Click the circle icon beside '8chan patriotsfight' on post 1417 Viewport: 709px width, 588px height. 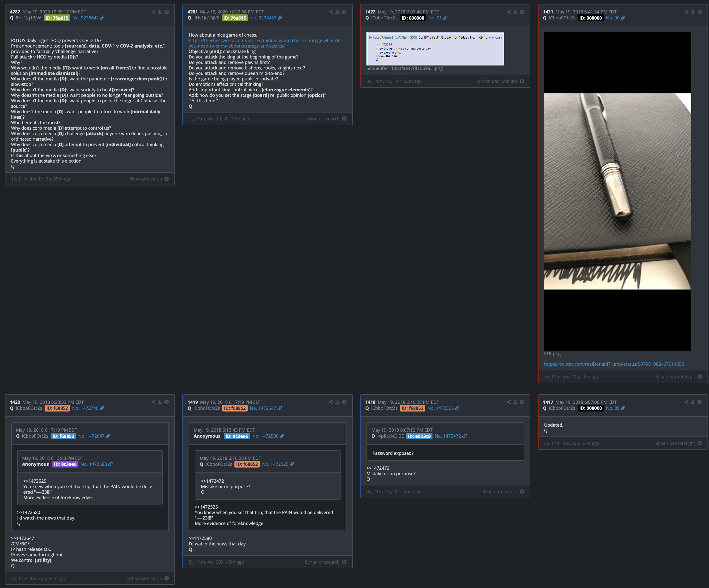[700, 443]
